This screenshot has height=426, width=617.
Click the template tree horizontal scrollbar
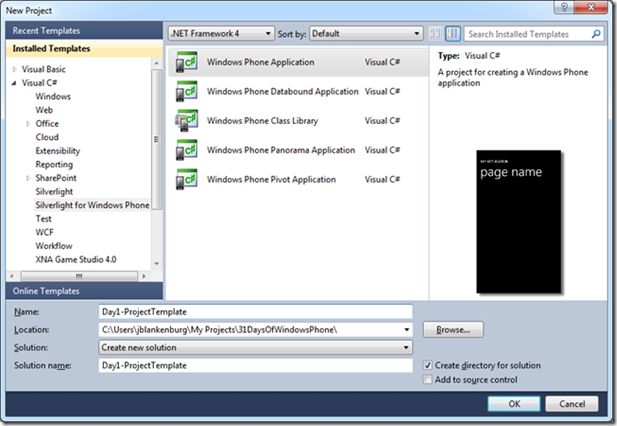(79, 276)
